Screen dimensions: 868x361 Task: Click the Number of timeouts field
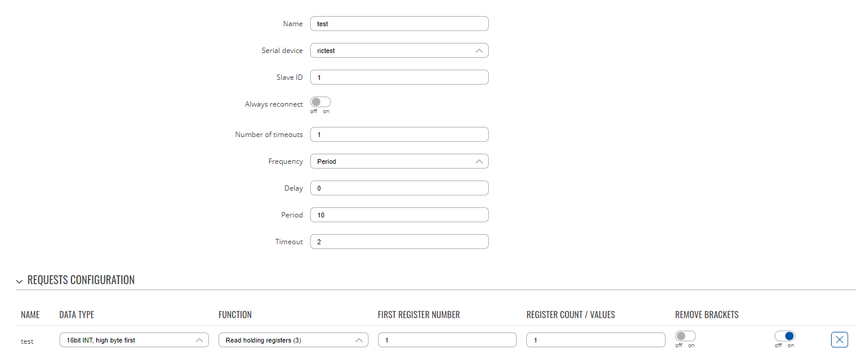399,135
